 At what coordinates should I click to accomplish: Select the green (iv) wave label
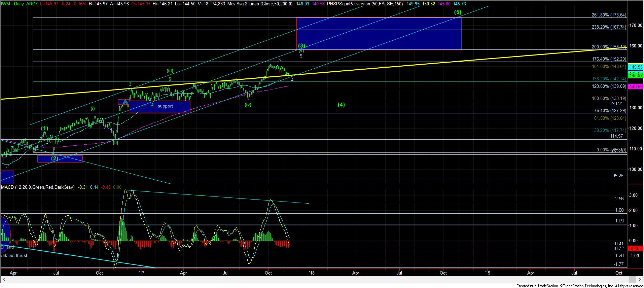pos(248,105)
